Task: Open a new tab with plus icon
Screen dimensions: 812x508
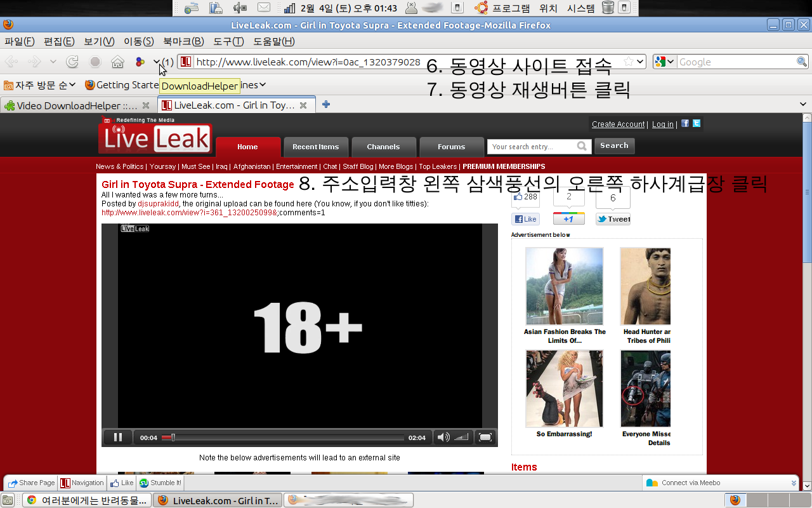Action: [x=325, y=104]
